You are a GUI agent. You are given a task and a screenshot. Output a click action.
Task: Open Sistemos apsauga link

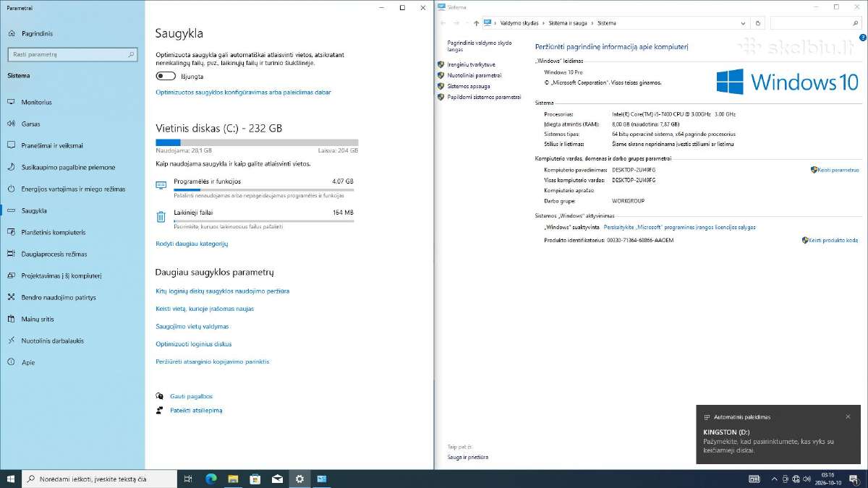pos(469,86)
